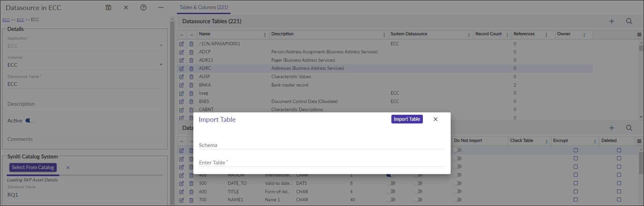
Task: Click the save datasource icon
Action: pos(109,7)
